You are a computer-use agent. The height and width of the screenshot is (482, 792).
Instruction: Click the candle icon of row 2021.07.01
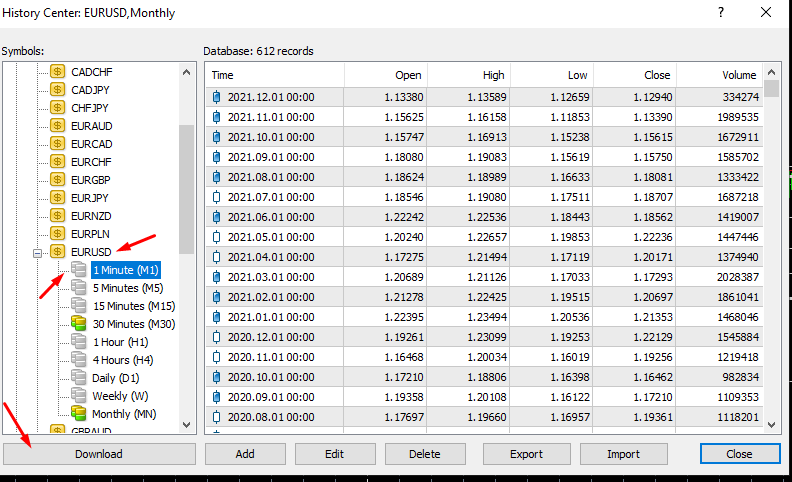[x=217, y=197]
